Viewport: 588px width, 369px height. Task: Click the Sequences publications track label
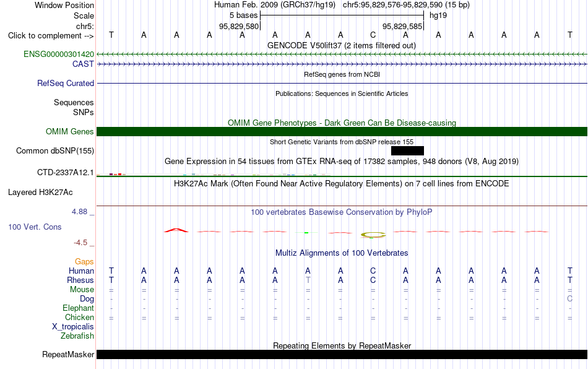click(74, 102)
